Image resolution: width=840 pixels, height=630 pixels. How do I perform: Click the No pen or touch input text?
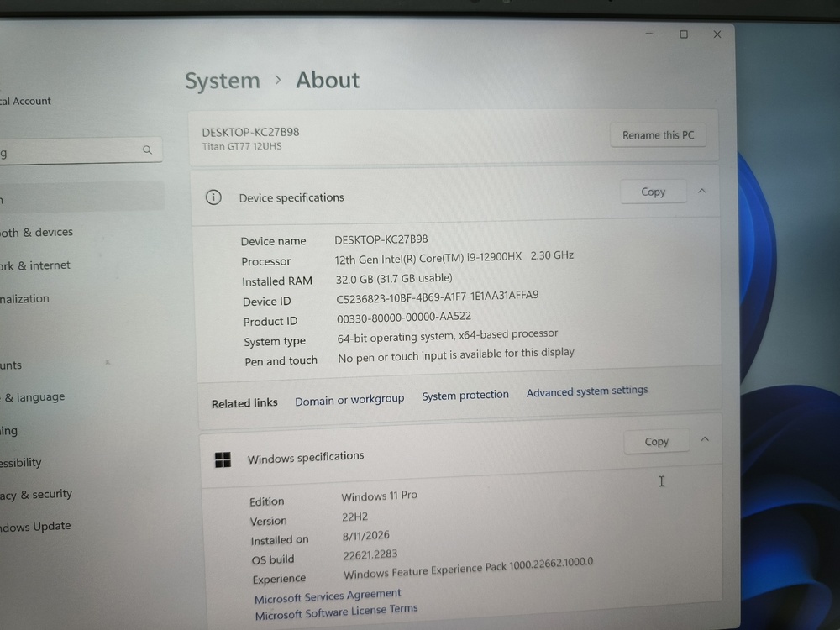click(x=456, y=355)
